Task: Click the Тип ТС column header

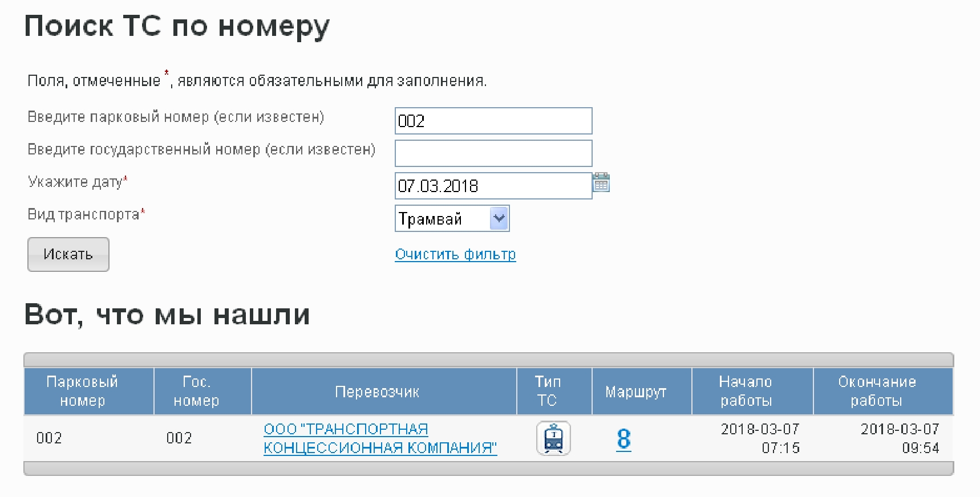Action: [x=548, y=391]
